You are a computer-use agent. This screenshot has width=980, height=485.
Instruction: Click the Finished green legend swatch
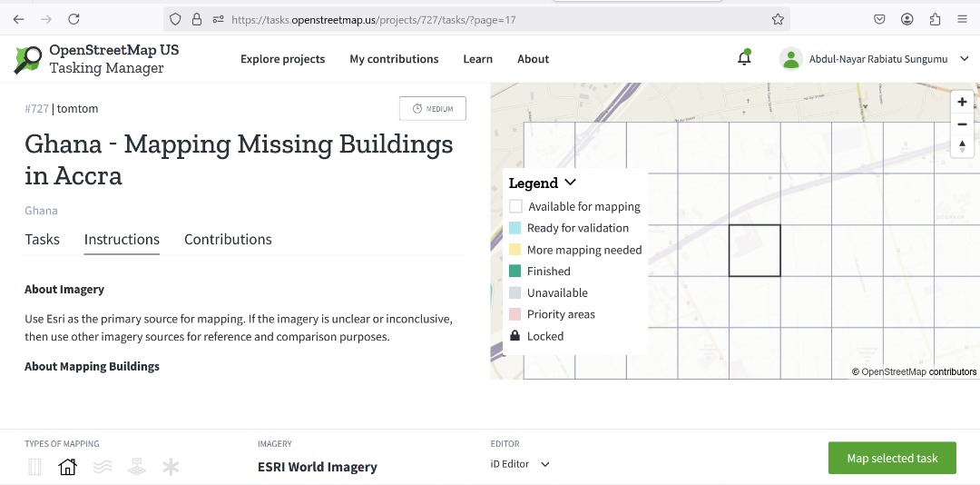[515, 271]
